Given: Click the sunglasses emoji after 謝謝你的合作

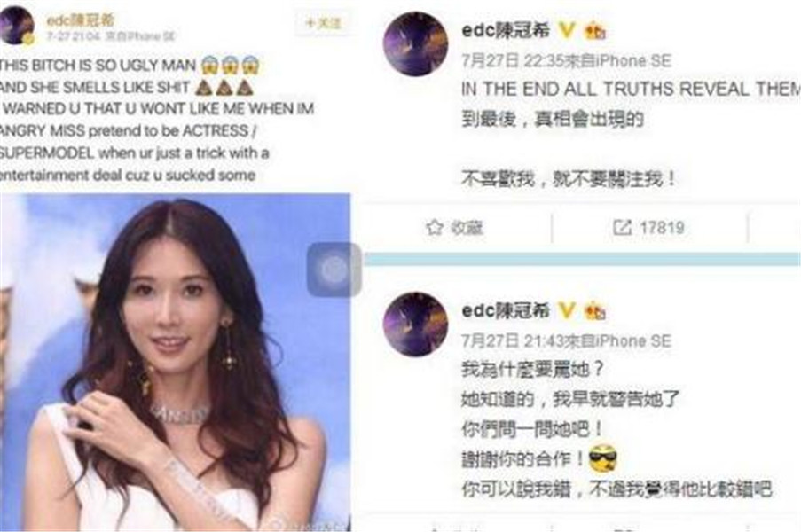Looking at the screenshot, I should 603,458.
